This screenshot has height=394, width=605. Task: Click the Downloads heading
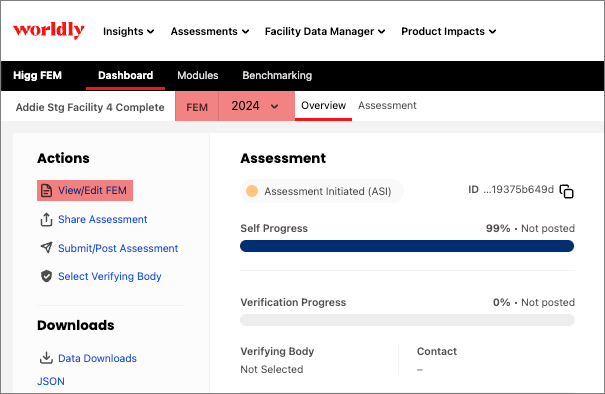click(x=76, y=325)
